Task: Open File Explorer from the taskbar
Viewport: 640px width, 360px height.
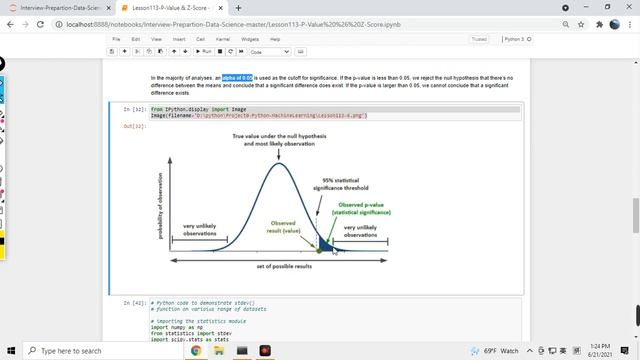Action: 219,351
